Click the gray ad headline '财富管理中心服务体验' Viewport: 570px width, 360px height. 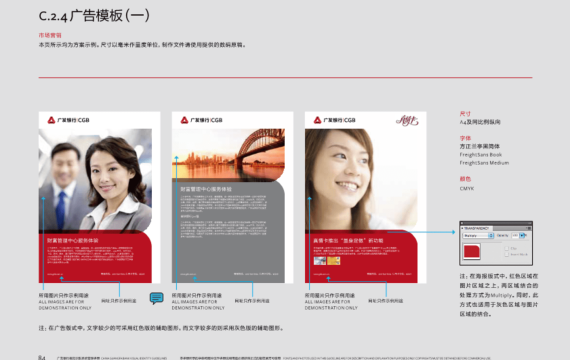tap(206, 189)
